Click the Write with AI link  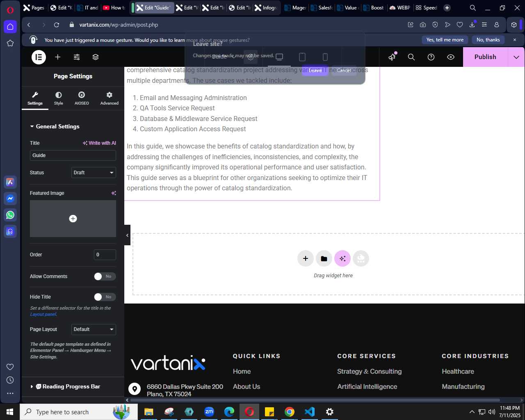pos(99,143)
